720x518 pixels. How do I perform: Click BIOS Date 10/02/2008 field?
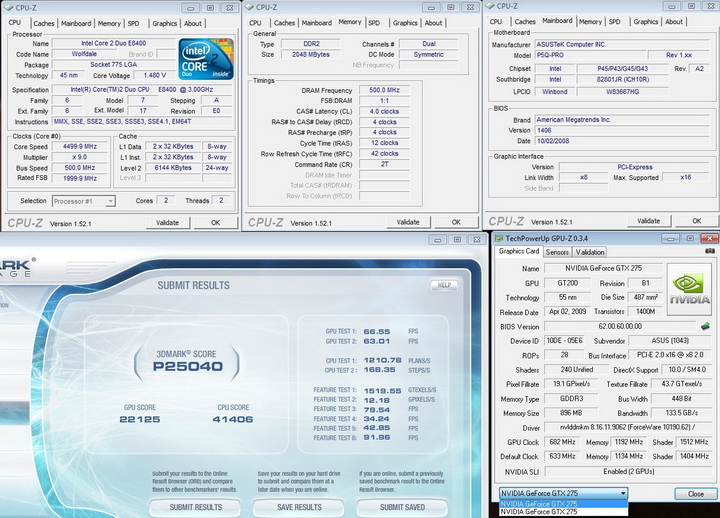point(622,141)
